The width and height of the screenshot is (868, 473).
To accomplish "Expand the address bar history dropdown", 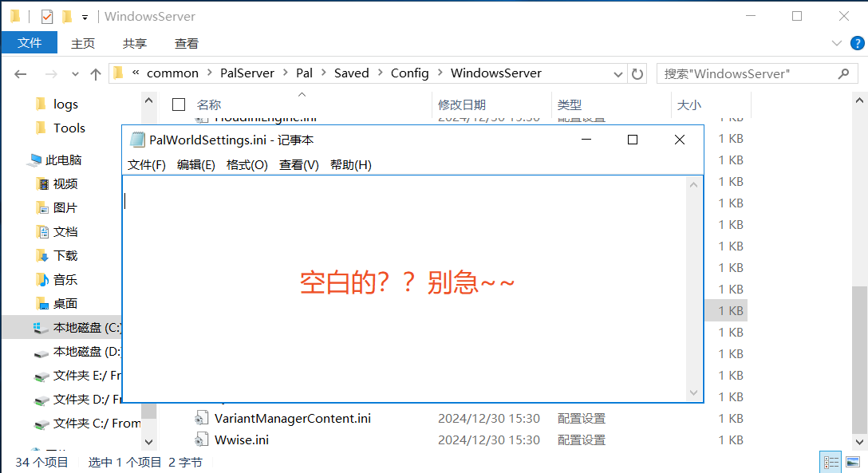I will click(x=617, y=73).
